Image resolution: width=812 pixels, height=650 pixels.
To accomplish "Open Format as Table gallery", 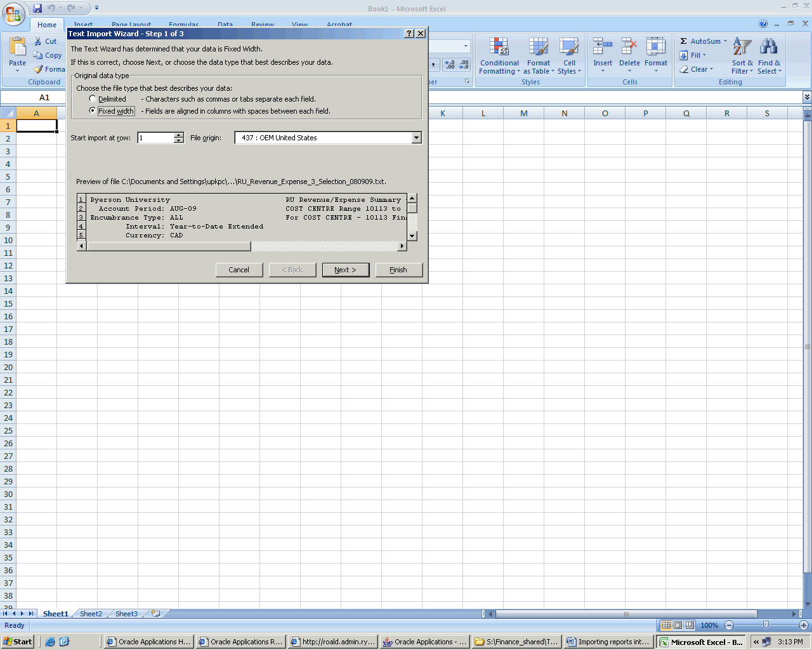I will (x=539, y=48).
